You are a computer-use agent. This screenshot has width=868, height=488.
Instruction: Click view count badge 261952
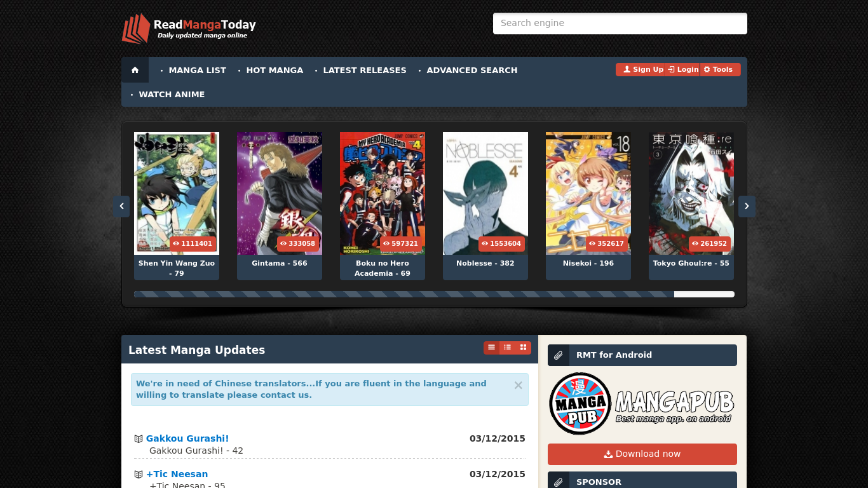click(x=709, y=243)
